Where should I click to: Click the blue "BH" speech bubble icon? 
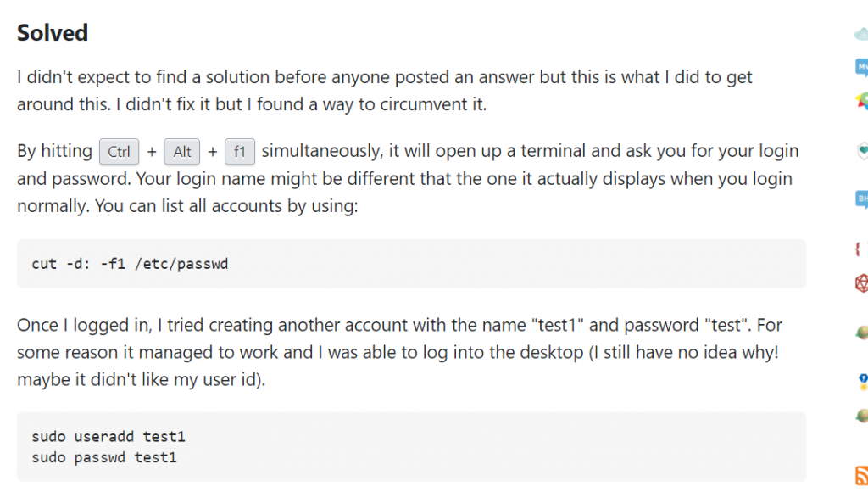tap(862, 198)
